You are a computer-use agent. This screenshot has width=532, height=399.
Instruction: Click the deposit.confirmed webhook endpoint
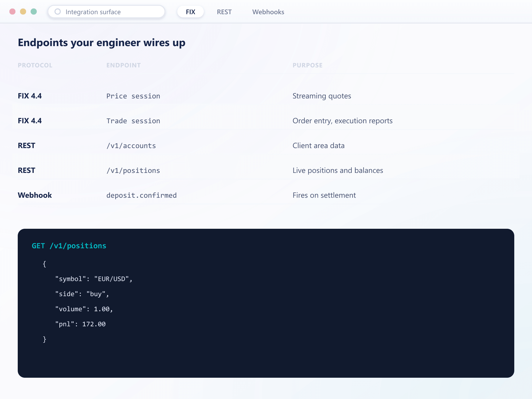pyautogui.click(x=142, y=195)
